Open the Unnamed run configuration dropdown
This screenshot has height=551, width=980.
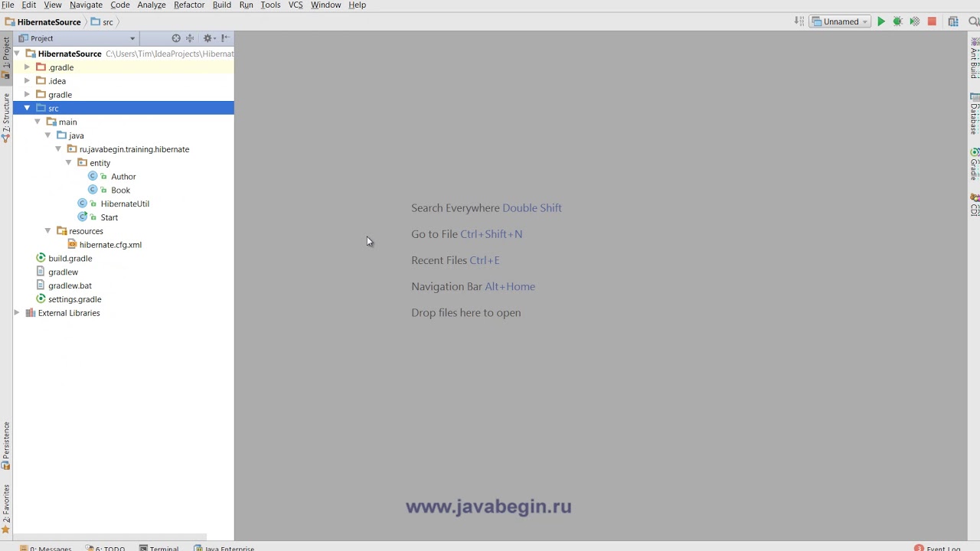[840, 21]
